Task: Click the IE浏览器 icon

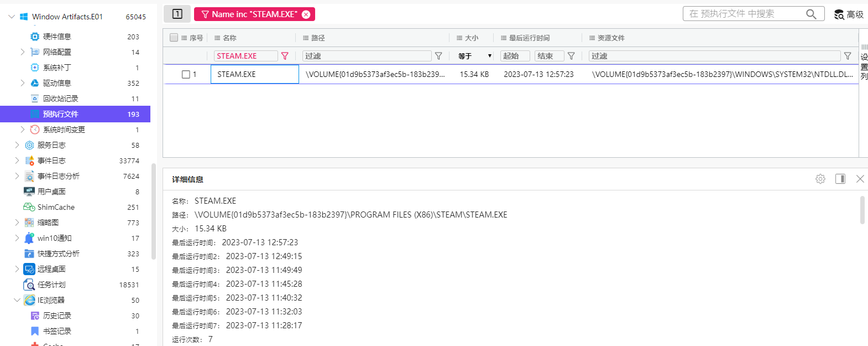Action: (x=29, y=300)
